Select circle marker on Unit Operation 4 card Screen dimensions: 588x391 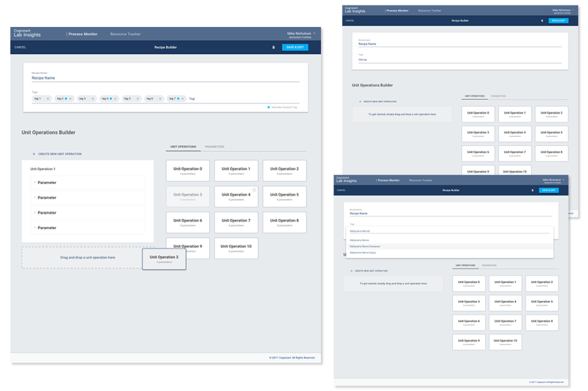(x=254, y=190)
